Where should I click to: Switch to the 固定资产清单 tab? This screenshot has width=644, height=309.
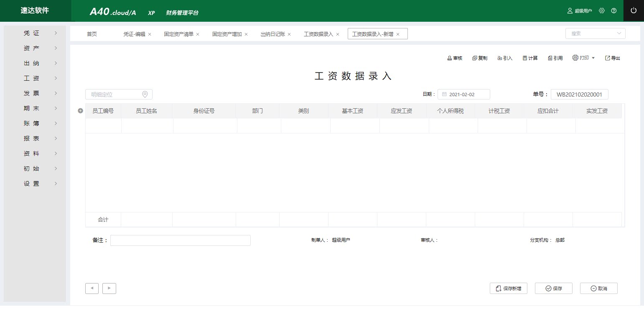tap(179, 34)
